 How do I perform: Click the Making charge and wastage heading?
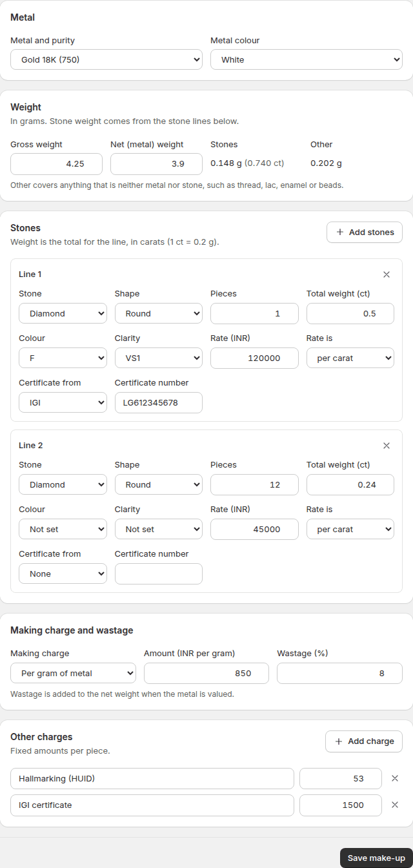click(x=72, y=630)
